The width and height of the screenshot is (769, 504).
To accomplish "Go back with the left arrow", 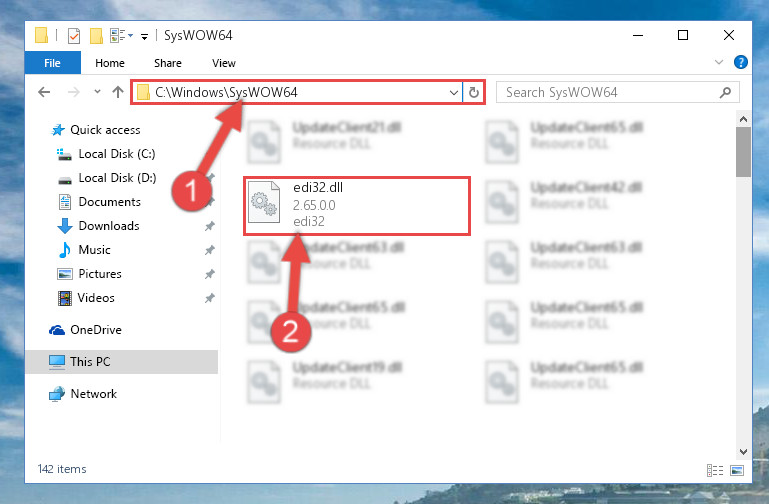I will (44, 92).
